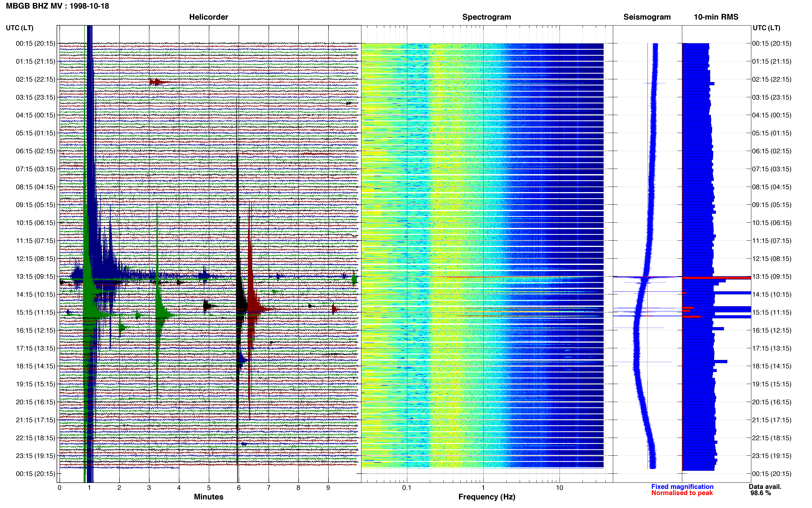The width and height of the screenshot is (812, 508).
Task: Click left time label '21:15 (17:15)'
Action: pyautogui.click(x=36, y=420)
